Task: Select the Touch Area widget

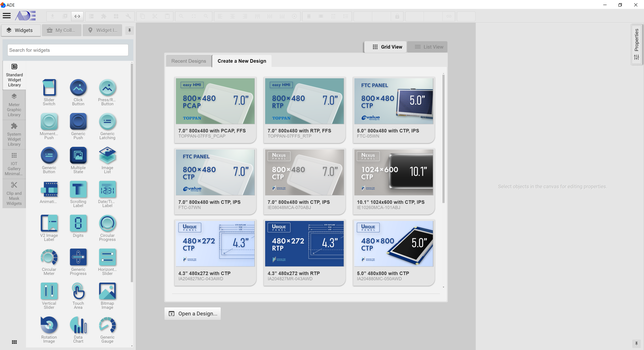Action: (x=78, y=292)
